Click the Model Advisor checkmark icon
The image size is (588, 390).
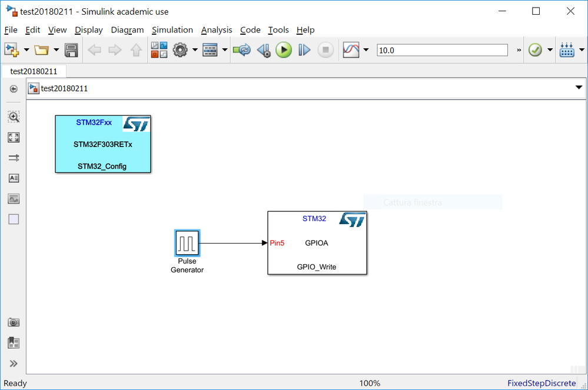click(x=535, y=50)
